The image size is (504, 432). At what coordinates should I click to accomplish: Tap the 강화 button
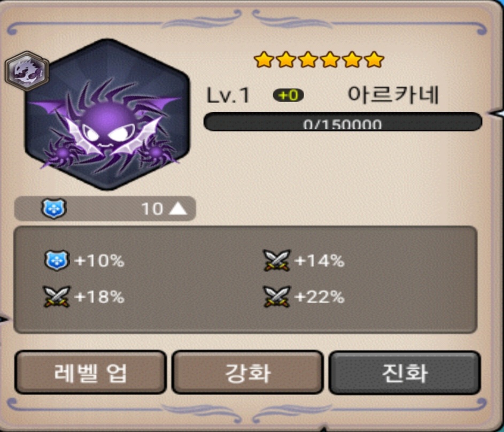247,373
